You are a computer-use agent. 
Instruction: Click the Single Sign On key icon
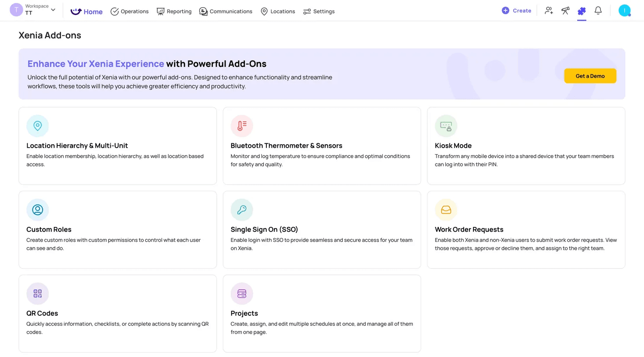pyautogui.click(x=242, y=210)
